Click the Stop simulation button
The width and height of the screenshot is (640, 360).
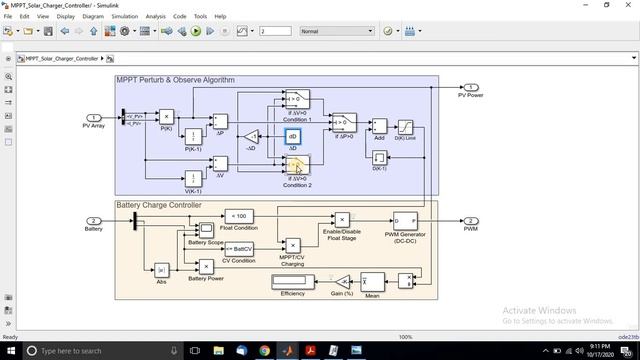(224, 31)
